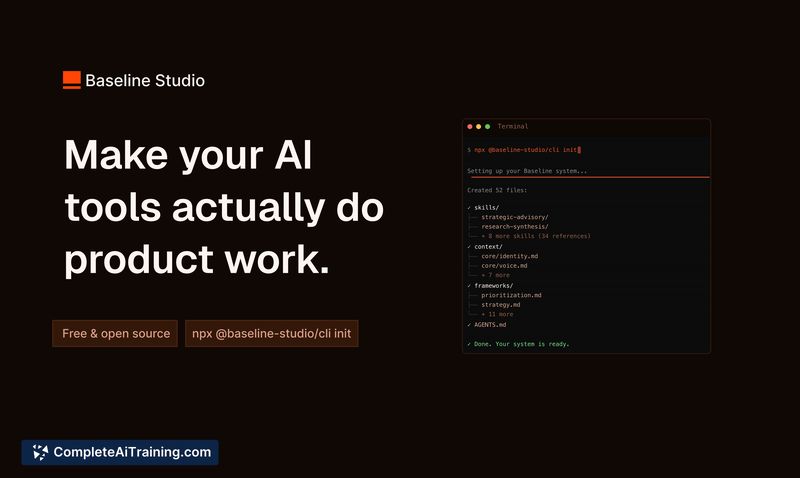Click the green checkmark beside Done message
The height and width of the screenshot is (478, 800).
pyautogui.click(x=469, y=344)
